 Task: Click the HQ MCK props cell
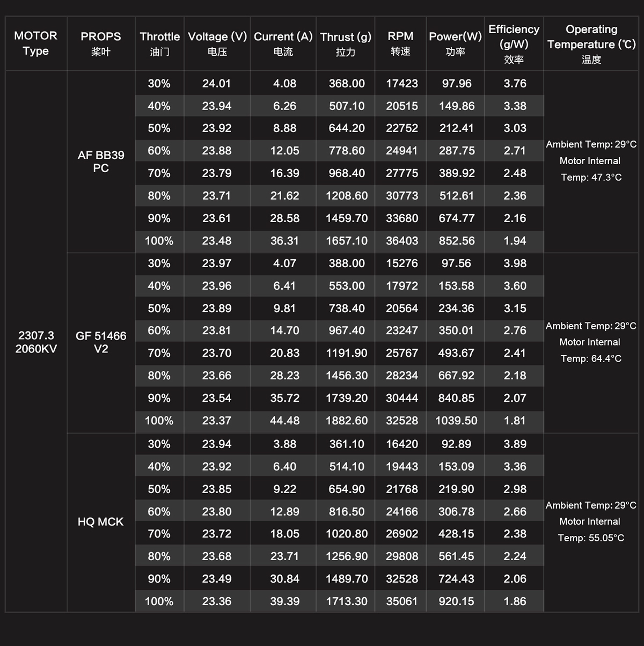click(101, 522)
